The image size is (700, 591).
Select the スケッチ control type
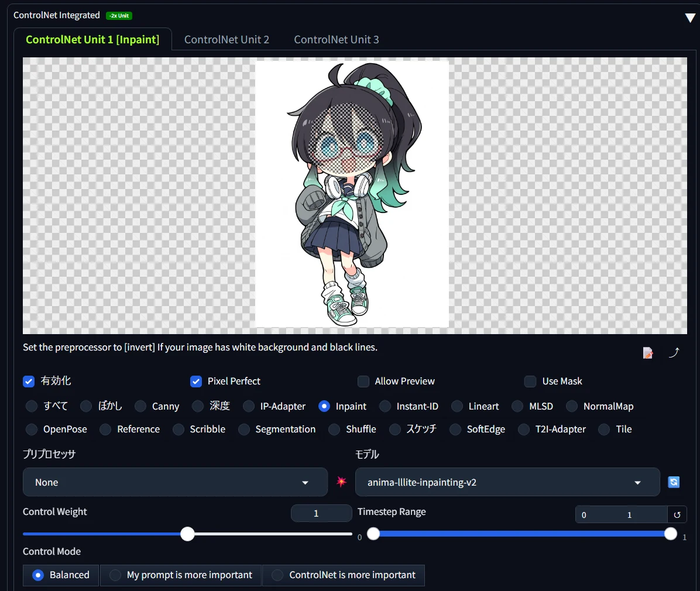(394, 429)
